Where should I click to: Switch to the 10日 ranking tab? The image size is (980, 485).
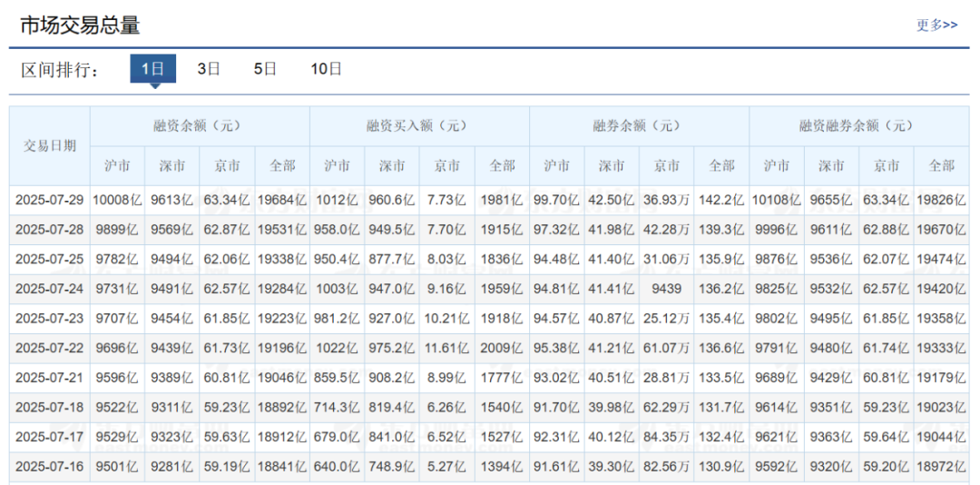pyautogui.click(x=326, y=68)
